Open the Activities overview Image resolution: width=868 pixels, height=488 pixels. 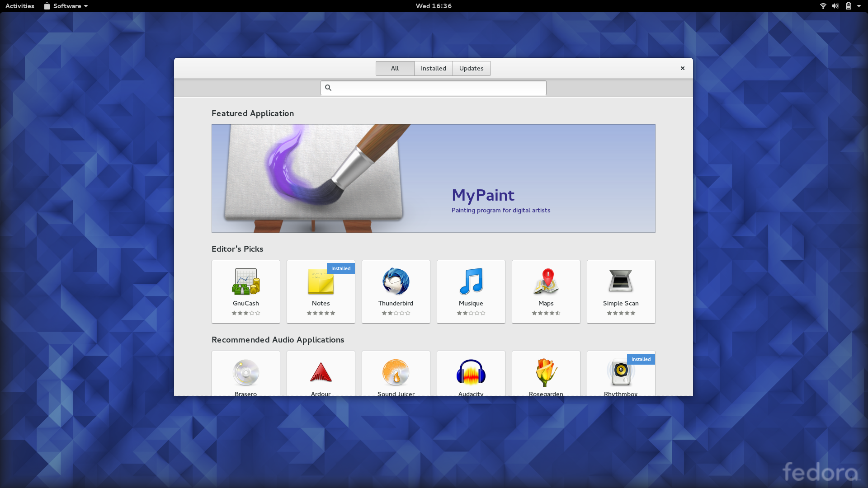pyautogui.click(x=20, y=6)
